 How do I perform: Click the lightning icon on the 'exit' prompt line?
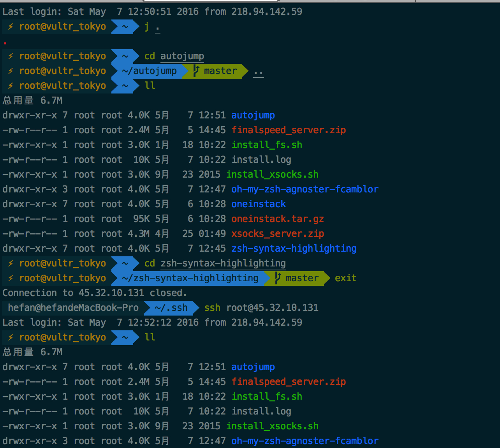11,278
